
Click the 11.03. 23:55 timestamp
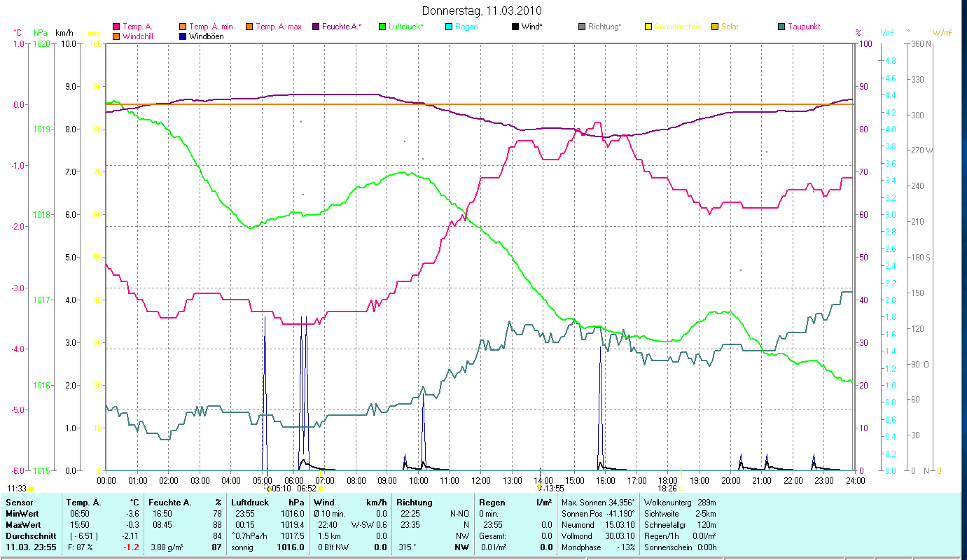(32, 547)
